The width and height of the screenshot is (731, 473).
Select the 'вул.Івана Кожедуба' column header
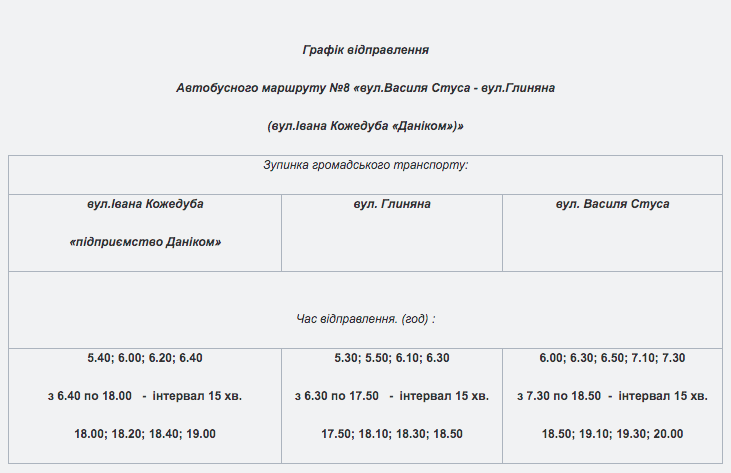click(145, 204)
